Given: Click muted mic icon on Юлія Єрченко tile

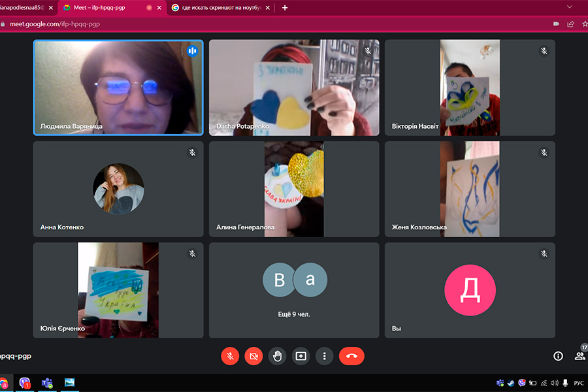Looking at the screenshot, I should (x=192, y=254).
